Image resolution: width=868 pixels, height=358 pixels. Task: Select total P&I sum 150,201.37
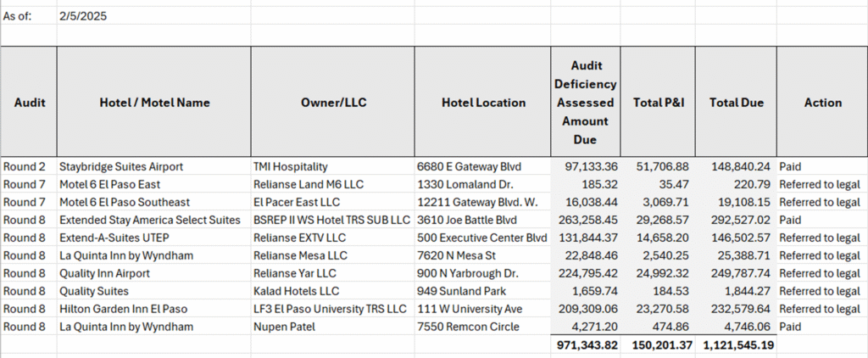pyautogui.click(x=658, y=344)
